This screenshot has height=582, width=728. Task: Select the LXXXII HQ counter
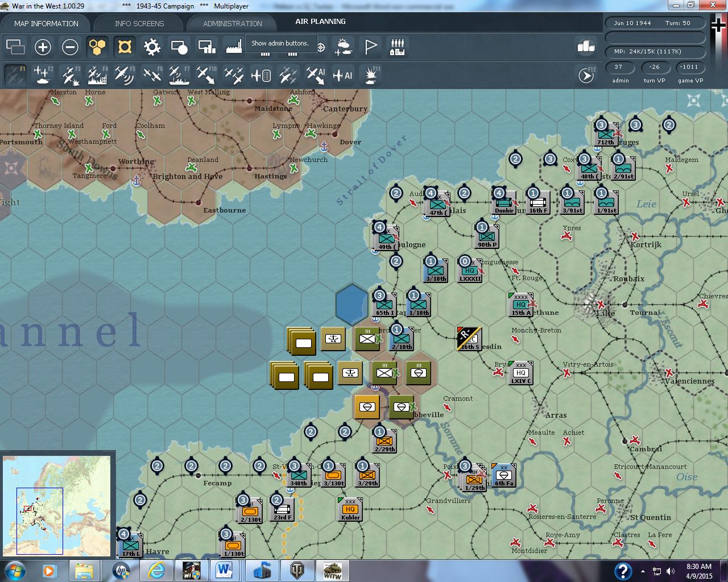(470, 271)
